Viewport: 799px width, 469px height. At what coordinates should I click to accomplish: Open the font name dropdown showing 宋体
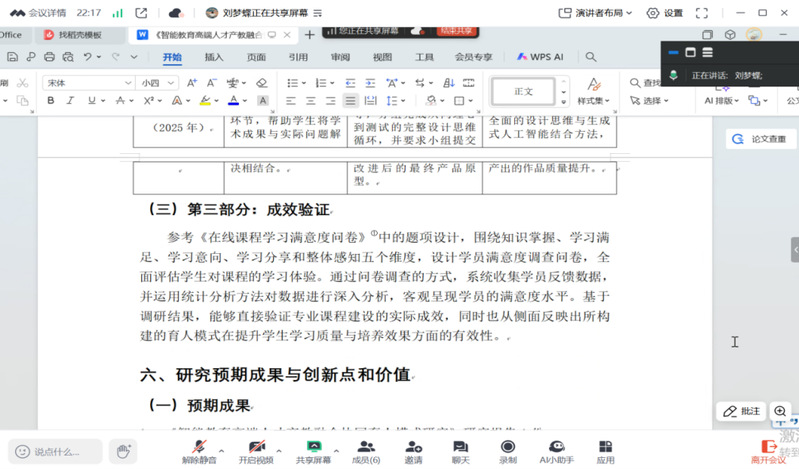pyautogui.click(x=88, y=83)
